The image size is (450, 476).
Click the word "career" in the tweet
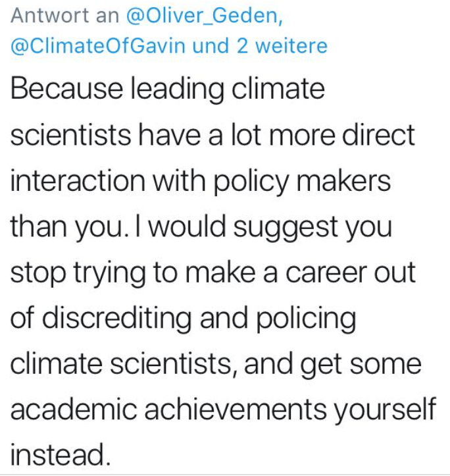326,273
